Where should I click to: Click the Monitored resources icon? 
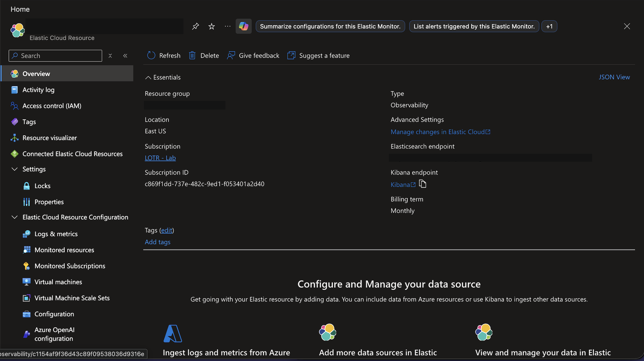click(26, 250)
